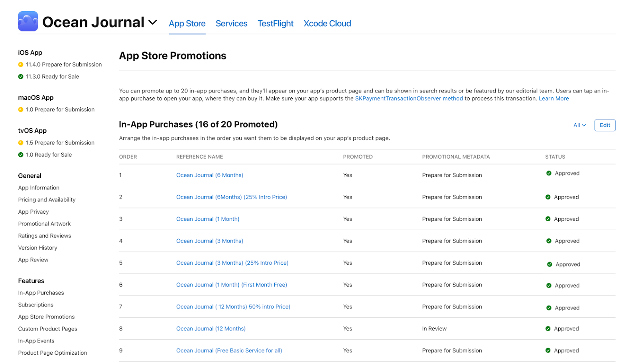The height and width of the screenshot is (364, 638).
Task: Switch to the TestFlight tab
Action: (x=276, y=24)
